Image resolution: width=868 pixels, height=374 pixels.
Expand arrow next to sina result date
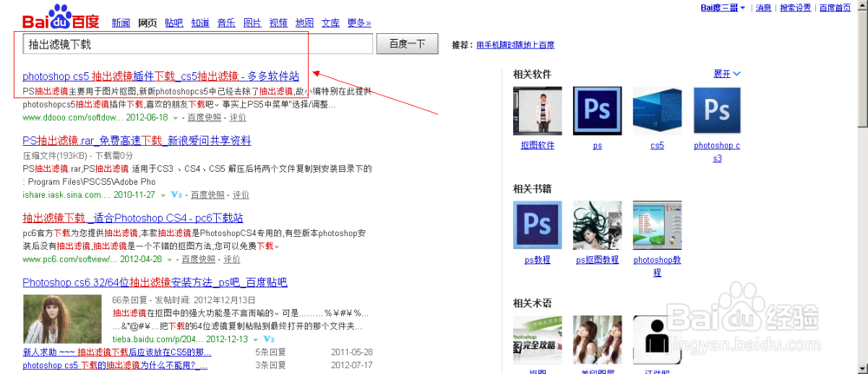coord(163,195)
